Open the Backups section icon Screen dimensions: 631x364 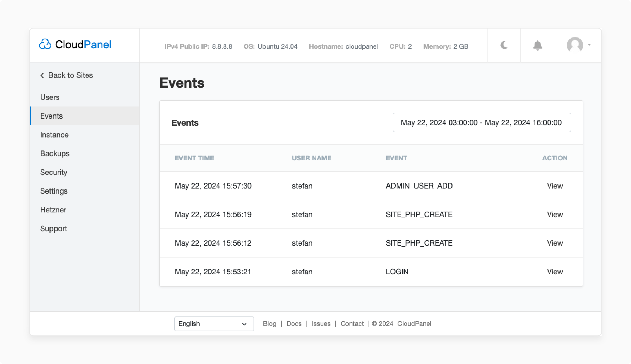pos(55,153)
